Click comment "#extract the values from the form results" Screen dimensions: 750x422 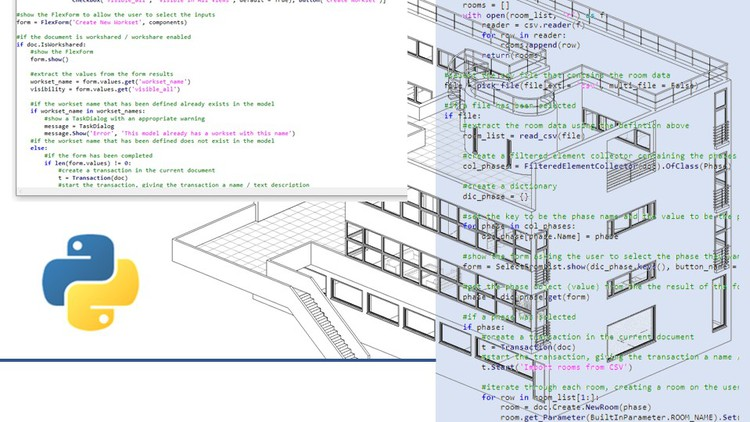click(101, 74)
